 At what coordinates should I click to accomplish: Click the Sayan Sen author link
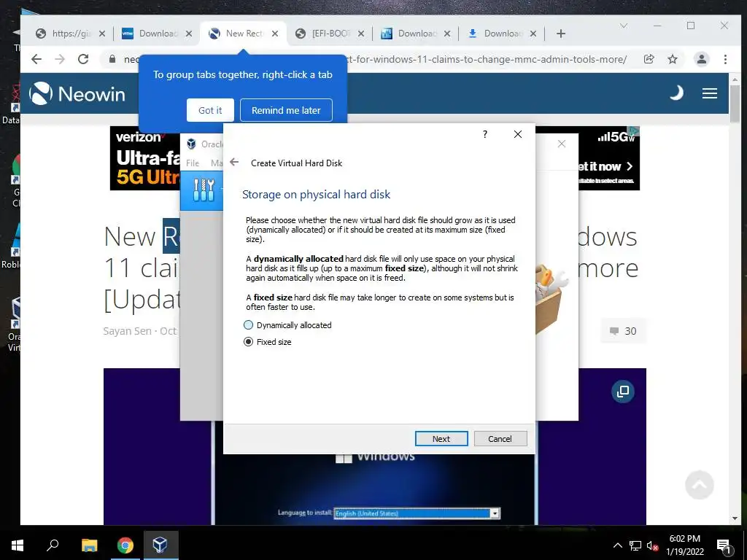pos(127,331)
